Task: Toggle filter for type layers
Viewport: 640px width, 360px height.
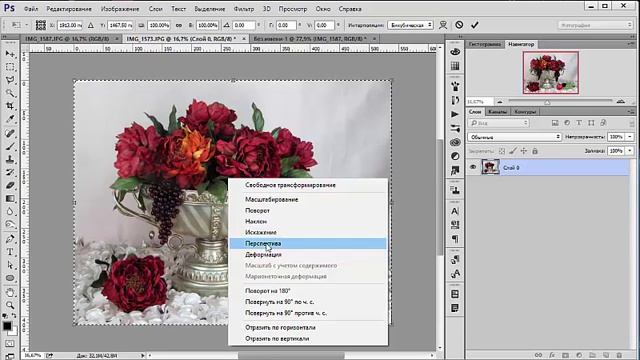Action: click(x=579, y=123)
